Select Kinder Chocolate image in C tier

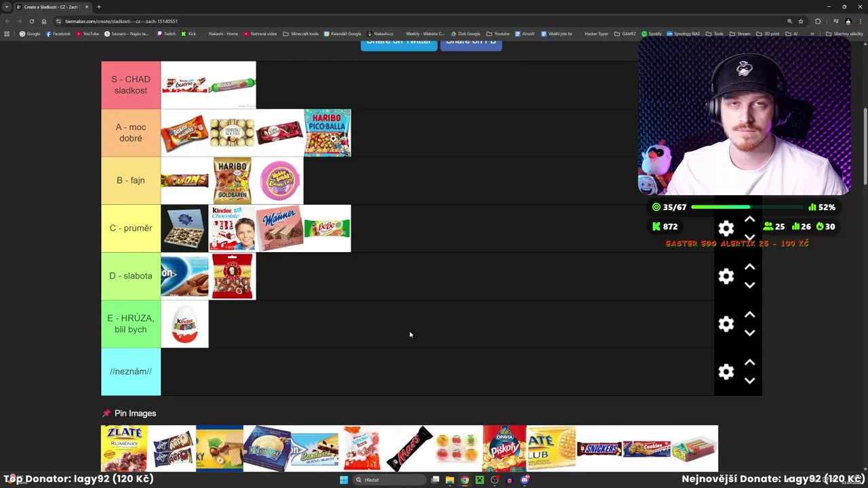click(x=232, y=228)
